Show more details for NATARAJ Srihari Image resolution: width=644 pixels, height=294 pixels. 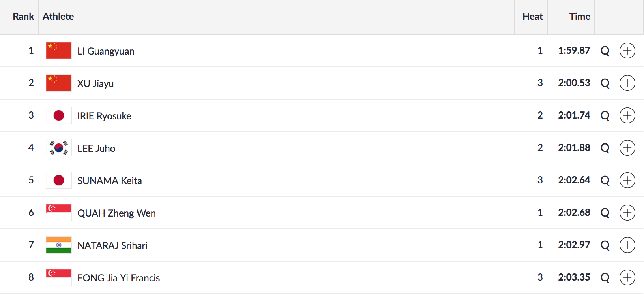(x=627, y=245)
